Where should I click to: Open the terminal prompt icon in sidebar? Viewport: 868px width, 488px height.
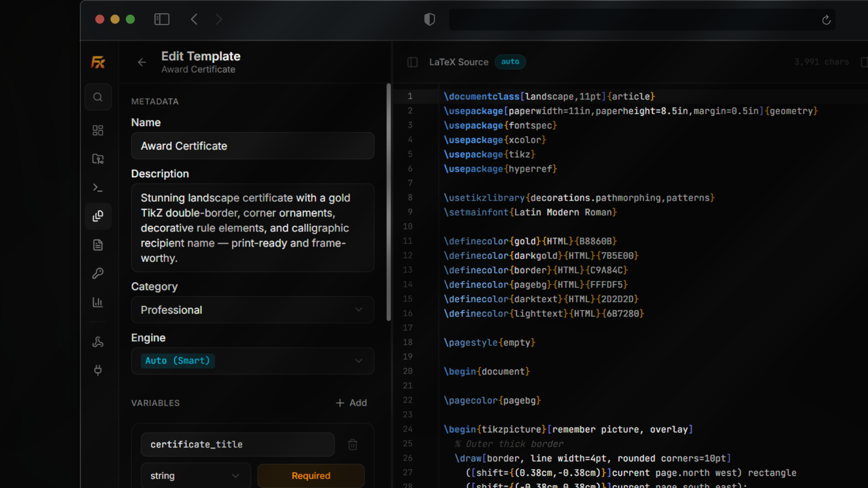[x=98, y=188]
